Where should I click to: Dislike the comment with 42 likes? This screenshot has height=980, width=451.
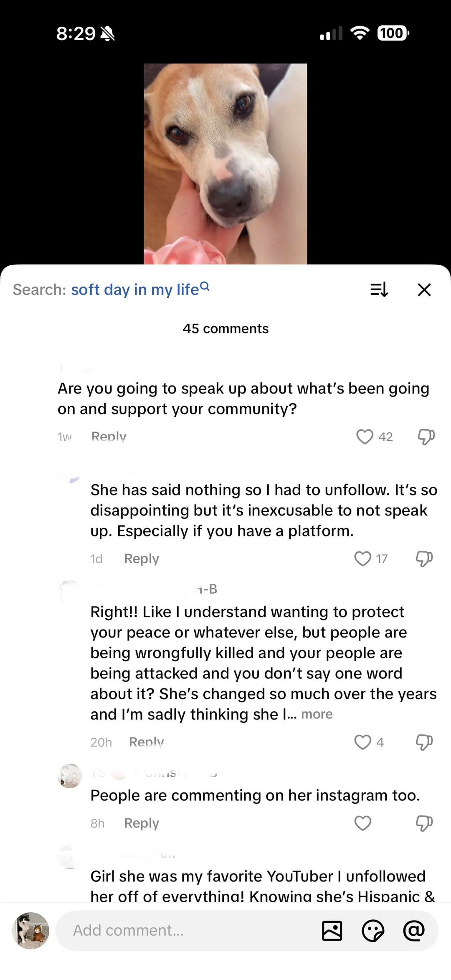point(426,437)
